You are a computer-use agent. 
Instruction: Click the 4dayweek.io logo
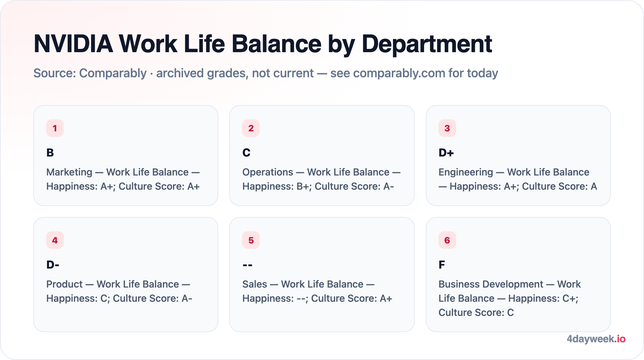tap(596, 339)
